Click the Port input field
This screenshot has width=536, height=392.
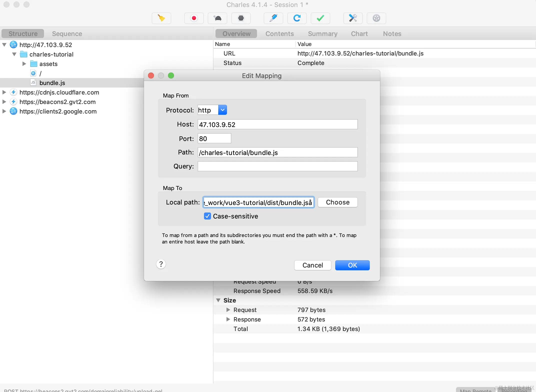coord(214,138)
